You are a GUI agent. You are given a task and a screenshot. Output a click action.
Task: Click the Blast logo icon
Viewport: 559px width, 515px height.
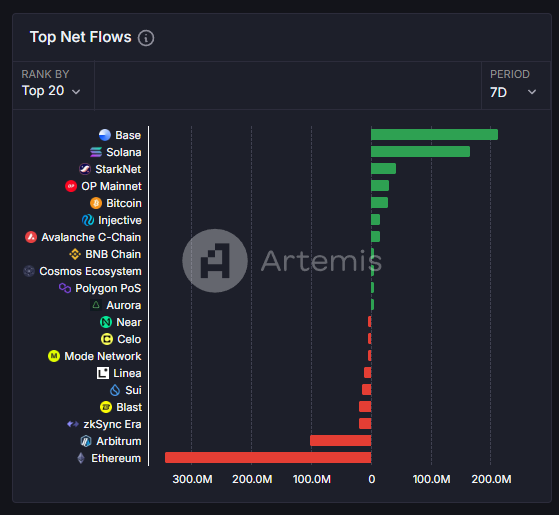click(x=106, y=407)
